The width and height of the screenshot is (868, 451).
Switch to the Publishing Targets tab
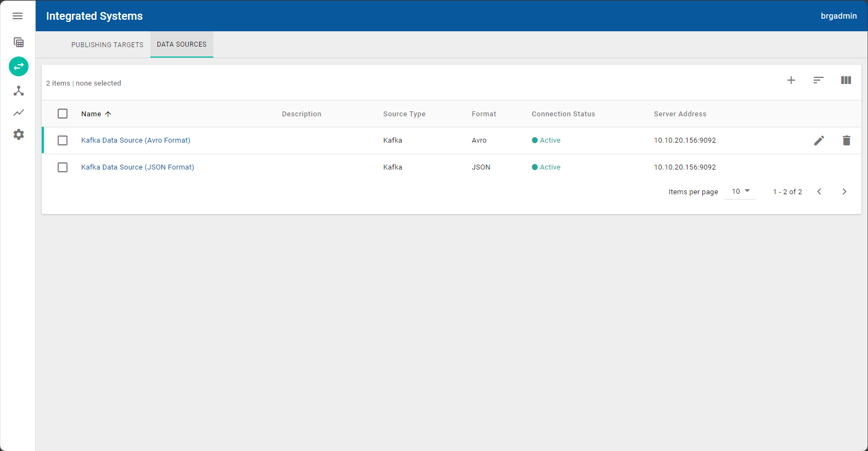[x=107, y=45]
